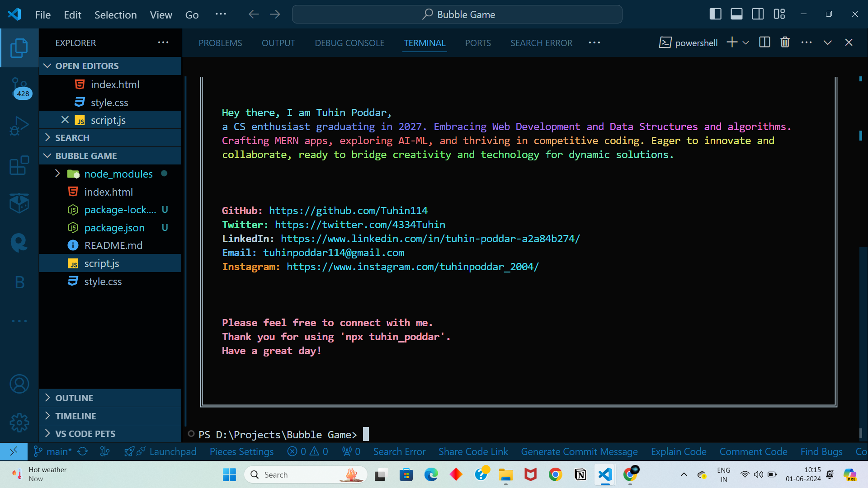Viewport: 868px width, 488px height.
Task: Switch to the Output tab
Action: 278,43
